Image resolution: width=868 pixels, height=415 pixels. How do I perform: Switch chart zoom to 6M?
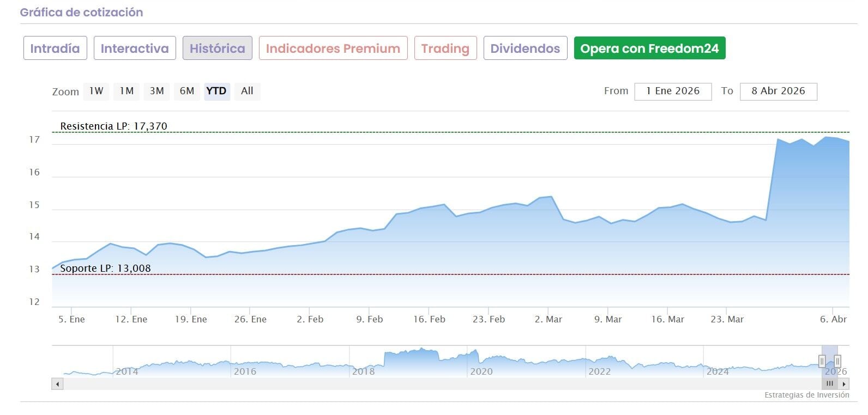(187, 91)
